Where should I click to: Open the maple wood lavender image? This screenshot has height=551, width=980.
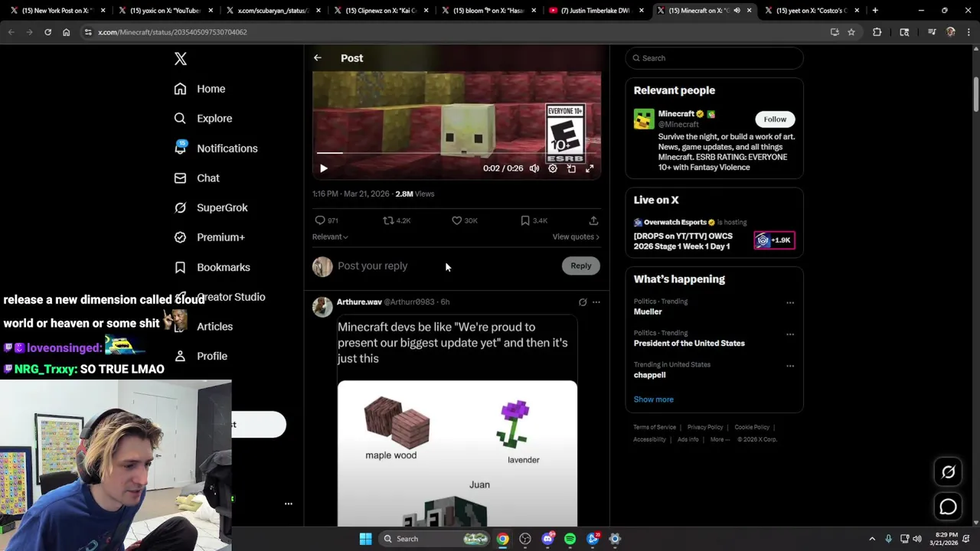click(457, 453)
